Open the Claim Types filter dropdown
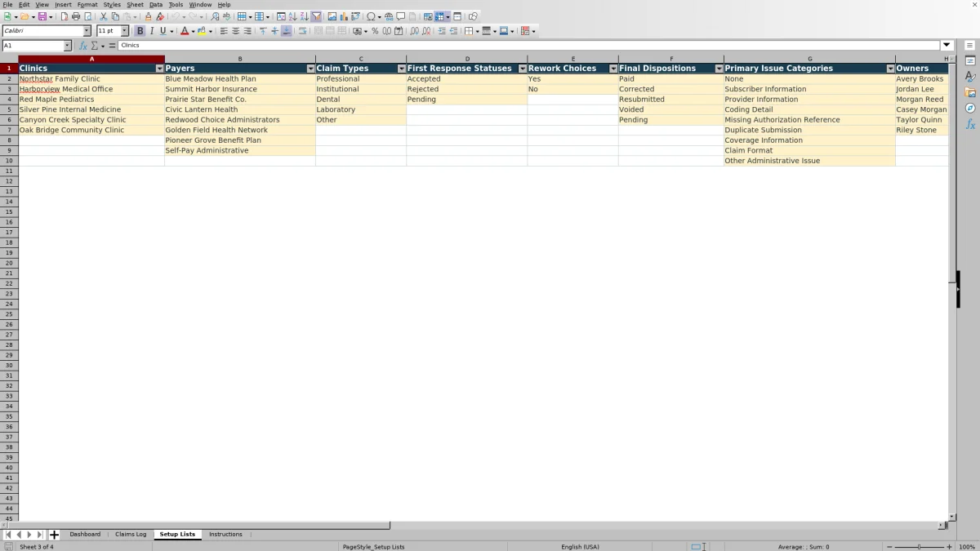 click(x=401, y=69)
